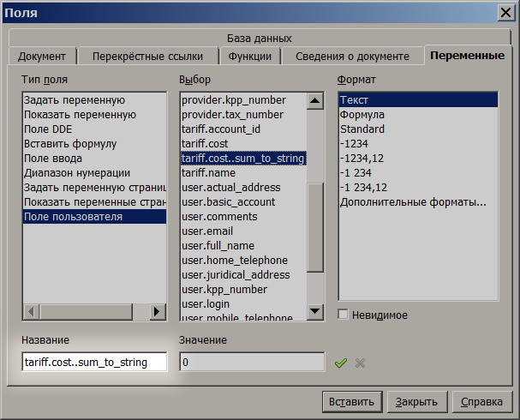The width and height of the screenshot is (520, 420).
Task: Select provider.tax_number in Выбор list
Action: coord(244,115)
